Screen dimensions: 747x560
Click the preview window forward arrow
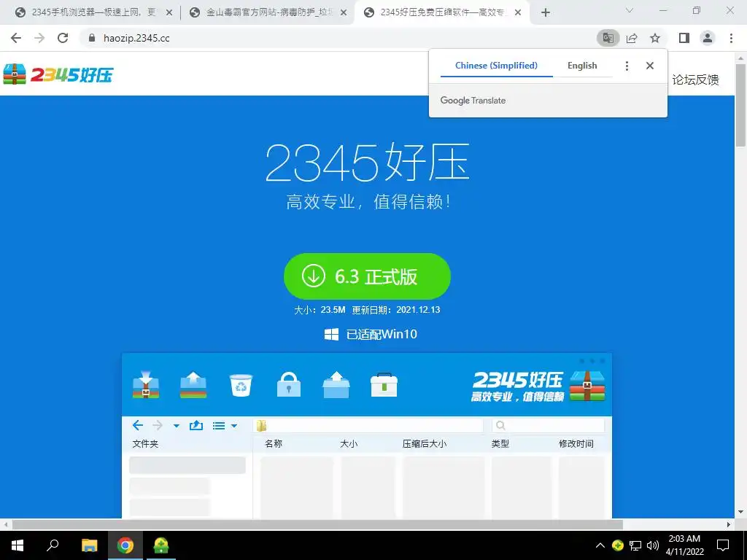pyautogui.click(x=158, y=425)
